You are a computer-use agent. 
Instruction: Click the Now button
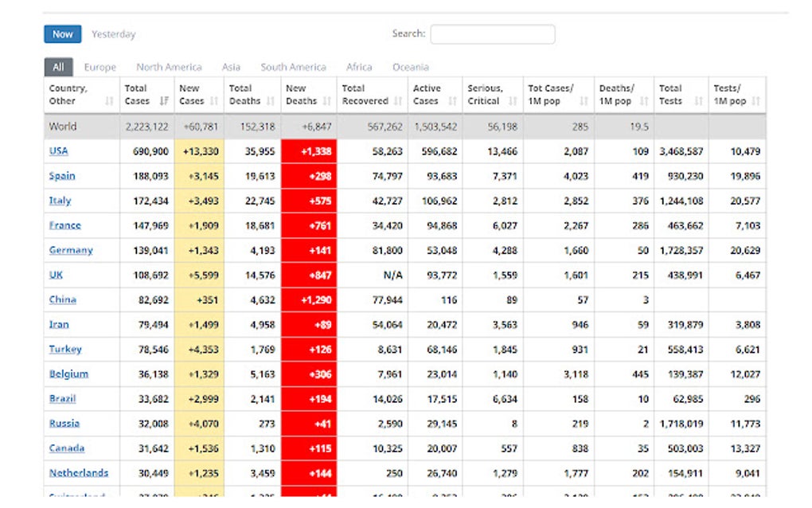click(63, 34)
